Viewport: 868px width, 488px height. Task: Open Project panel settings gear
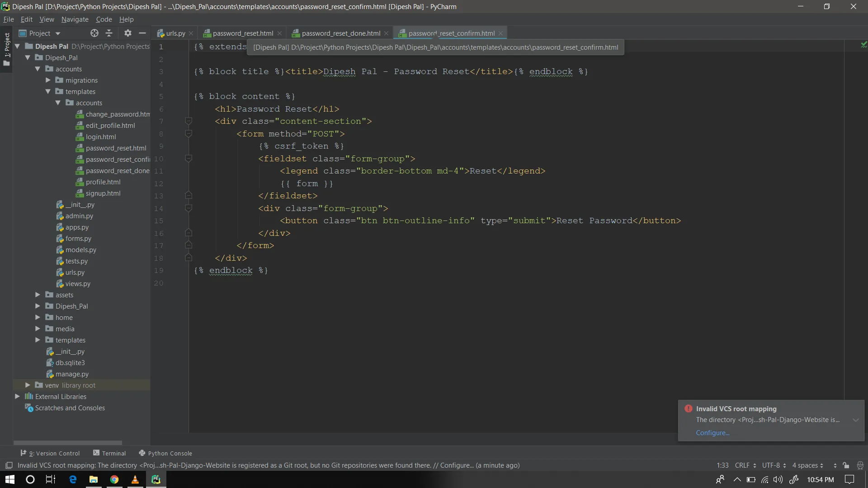pyautogui.click(x=128, y=33)
